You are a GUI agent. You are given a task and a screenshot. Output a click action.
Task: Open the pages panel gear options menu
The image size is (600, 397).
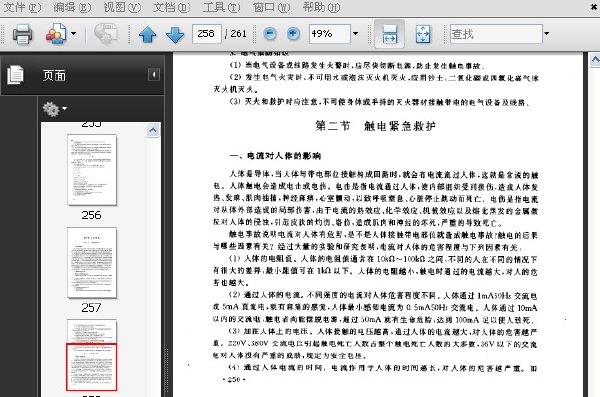click(x=55, y=109)
